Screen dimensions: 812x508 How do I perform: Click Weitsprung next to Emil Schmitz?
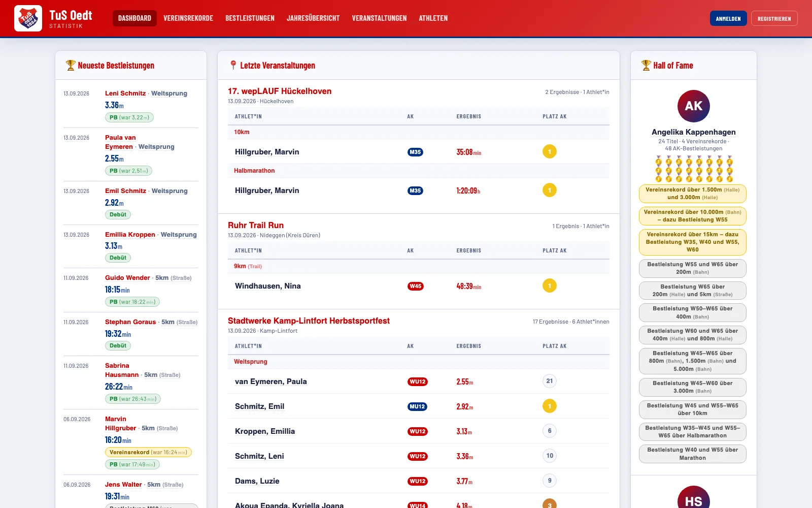[x=170, y=191]
